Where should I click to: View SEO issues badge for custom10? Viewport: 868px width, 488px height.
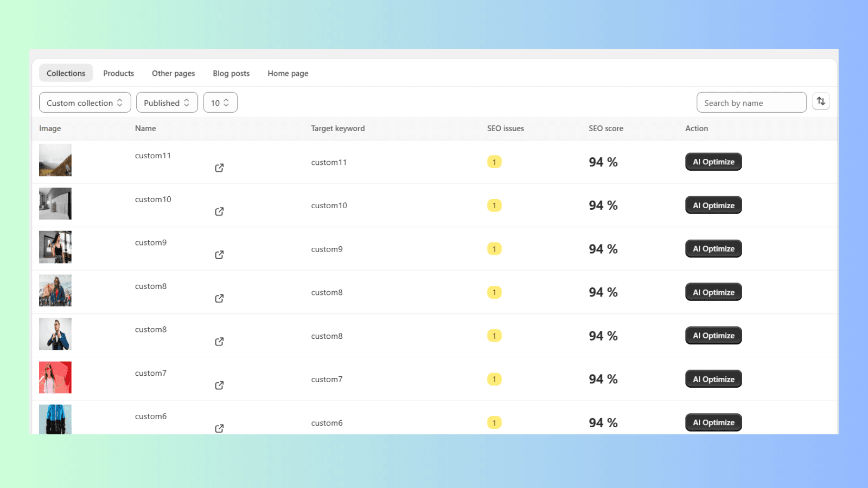[494, 206]
